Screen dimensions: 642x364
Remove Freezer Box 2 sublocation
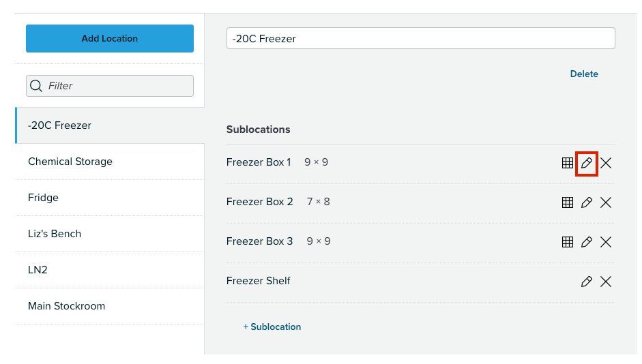606,202
